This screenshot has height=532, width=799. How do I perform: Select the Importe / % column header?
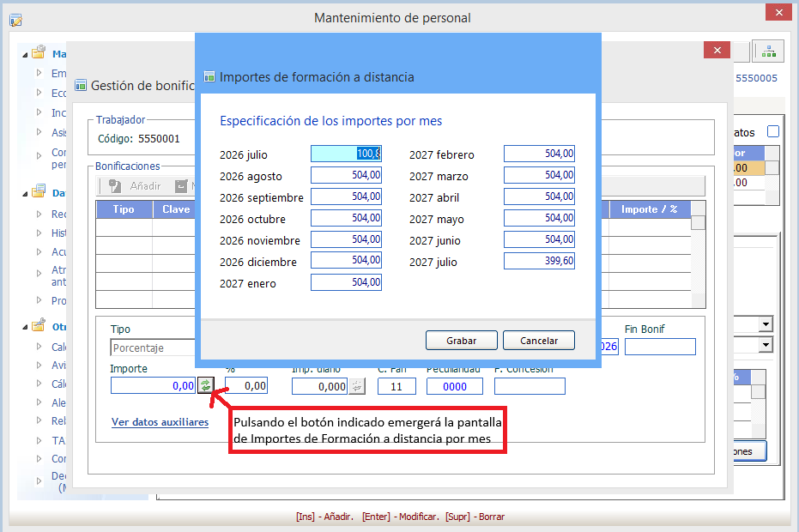[650, 209]
